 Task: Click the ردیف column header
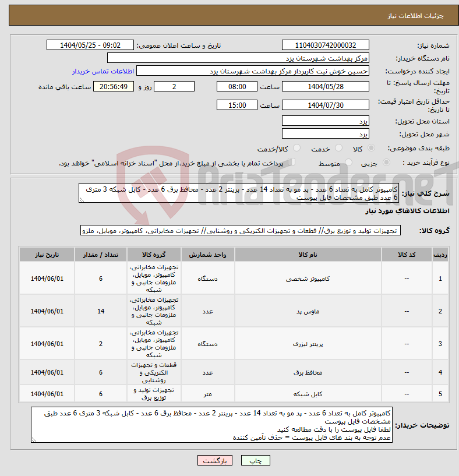coord(440,255)
